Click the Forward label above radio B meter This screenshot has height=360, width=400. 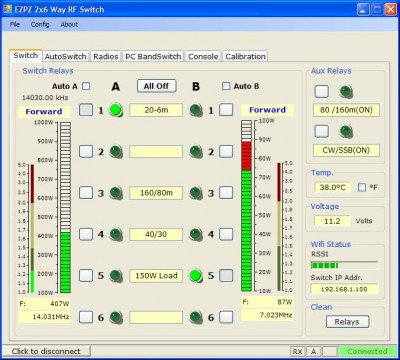click(x=267, y=110)
